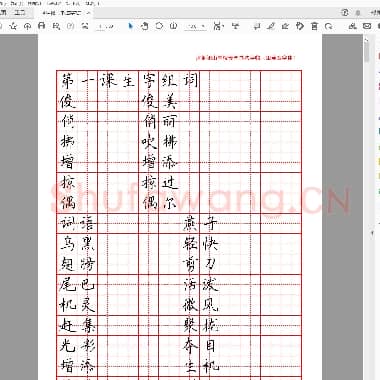Viewport: 380px width, 380px height.
Task: Open the notifications bell
Action: coord(358,13)
